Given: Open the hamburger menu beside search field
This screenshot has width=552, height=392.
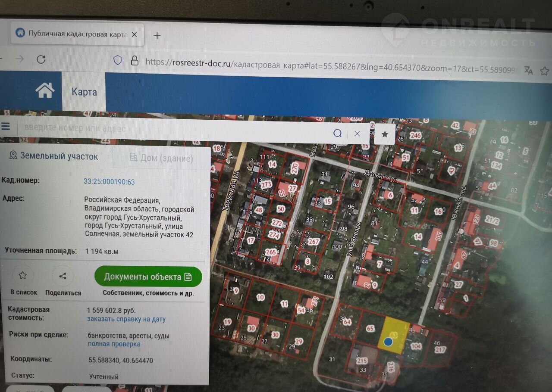Looking at the screenshot, I should coord(6,126).
